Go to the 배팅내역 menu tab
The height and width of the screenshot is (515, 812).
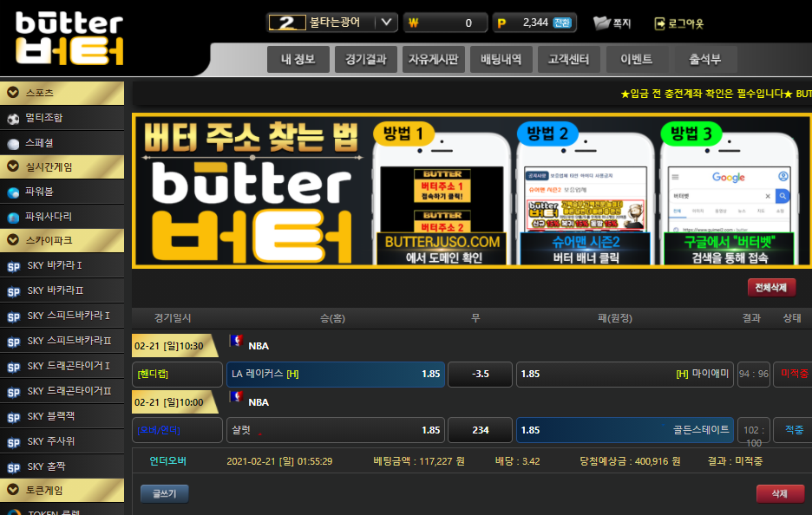[x=501, y=60]
